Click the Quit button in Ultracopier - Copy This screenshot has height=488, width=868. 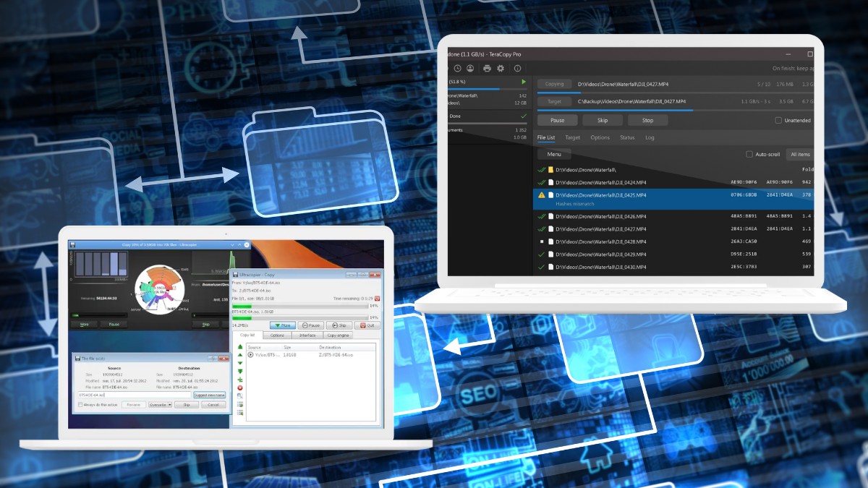click(x=367, y=325)
